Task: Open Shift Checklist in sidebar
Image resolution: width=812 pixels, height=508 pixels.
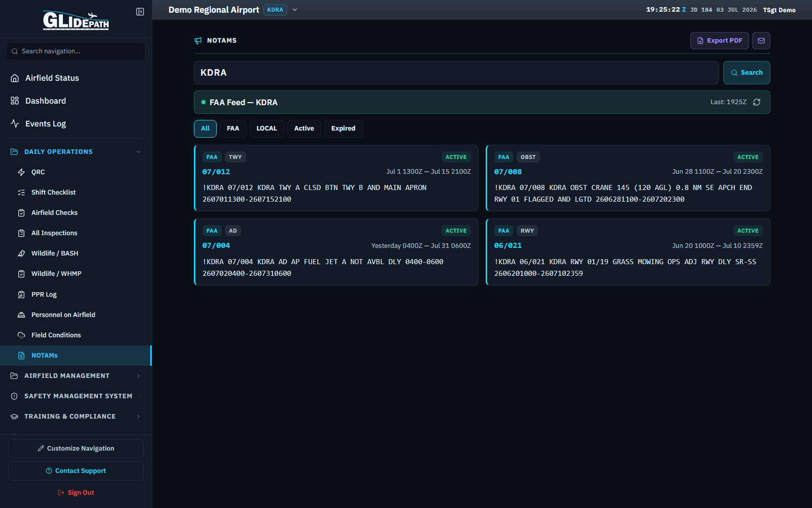Action: [x=76, y=193]
